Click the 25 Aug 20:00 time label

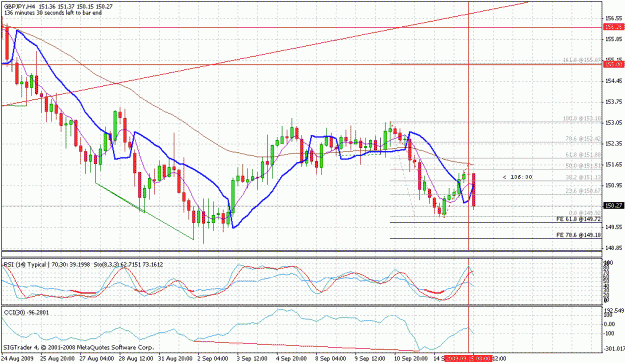pos(56,358)
